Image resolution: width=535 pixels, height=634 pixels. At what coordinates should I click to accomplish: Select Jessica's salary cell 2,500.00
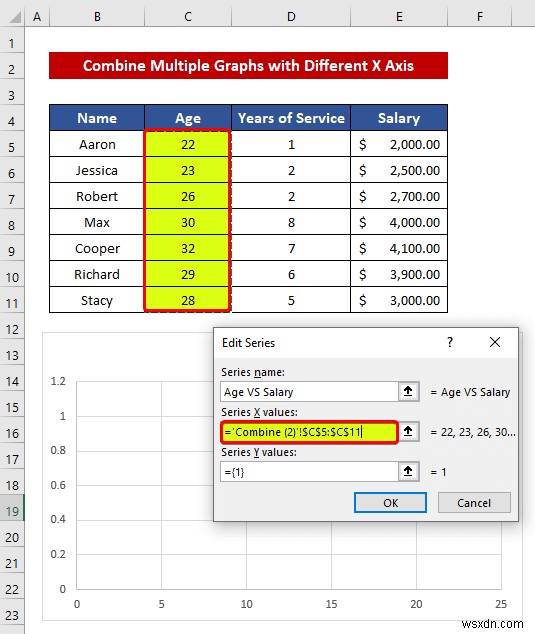(399, 170)
